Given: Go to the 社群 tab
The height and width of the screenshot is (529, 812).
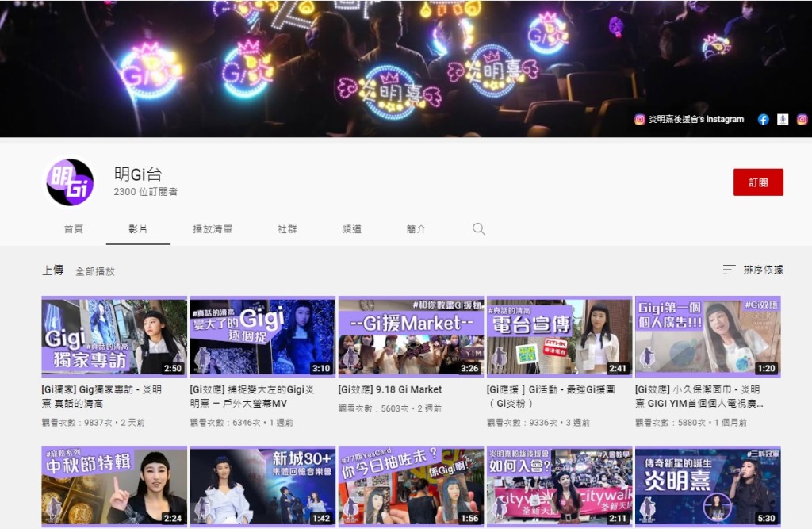Looking at the screenshot, I should [287, 229].
